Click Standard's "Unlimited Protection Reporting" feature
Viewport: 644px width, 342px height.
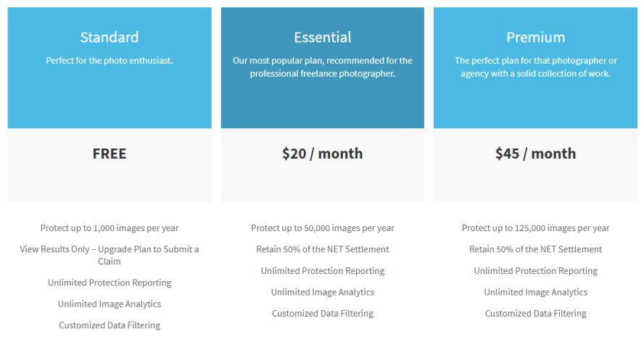tap(110, 283)
